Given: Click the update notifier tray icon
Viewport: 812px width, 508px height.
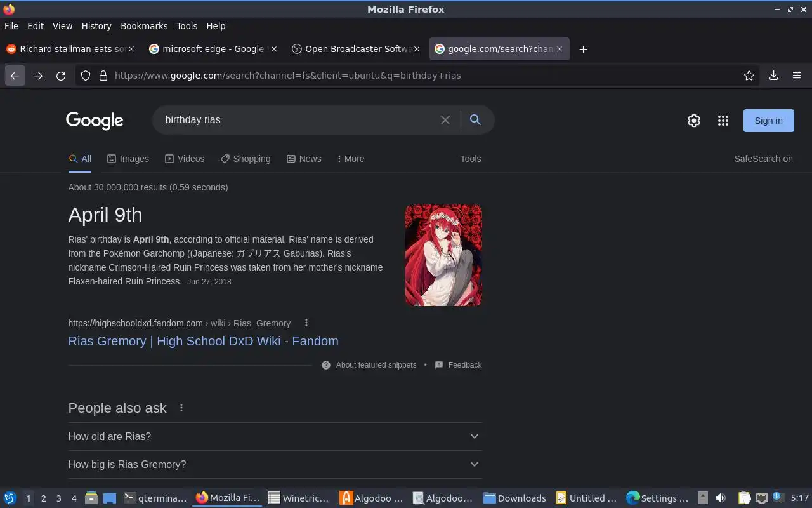Looking at the screenshot, I should pos(778,498).
